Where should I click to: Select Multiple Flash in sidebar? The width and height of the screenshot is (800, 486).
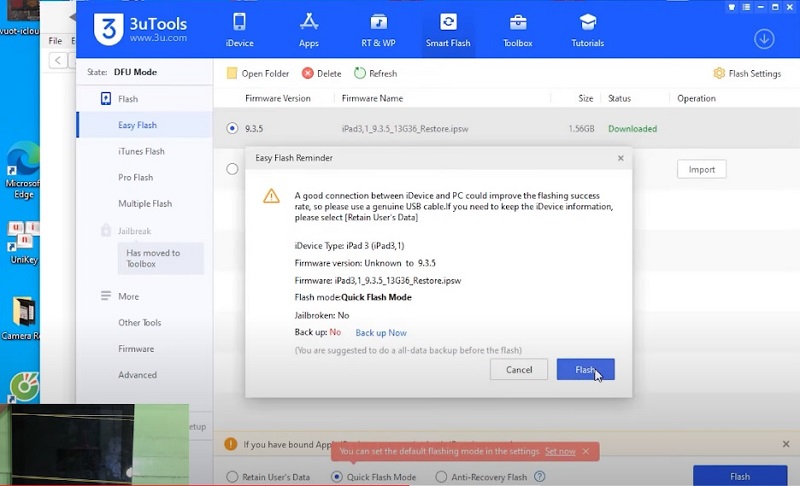pyautogui.click(x=145, y=203)
